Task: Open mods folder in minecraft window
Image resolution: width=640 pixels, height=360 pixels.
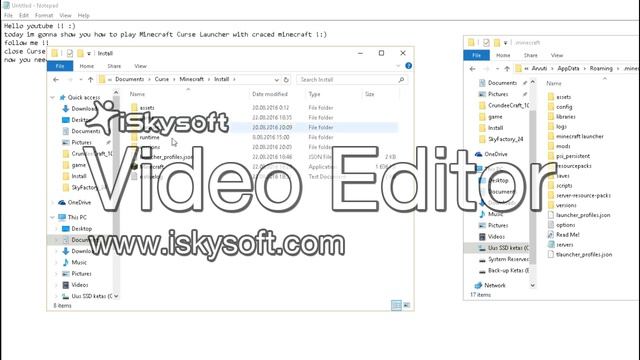Action: (x=563, y=146)
